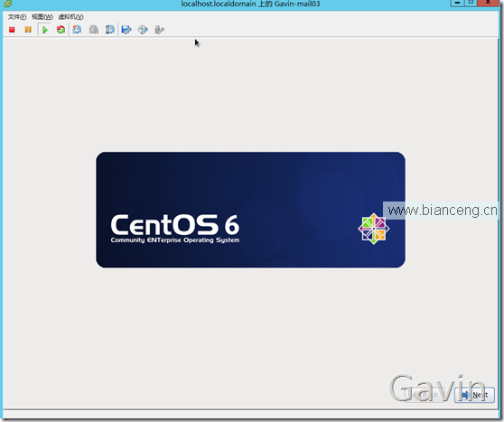Image resolution: width=504 pixels, height=422 pixels.
Task: Connect floppy device via the blue disk icon
Action: point(126,30)
